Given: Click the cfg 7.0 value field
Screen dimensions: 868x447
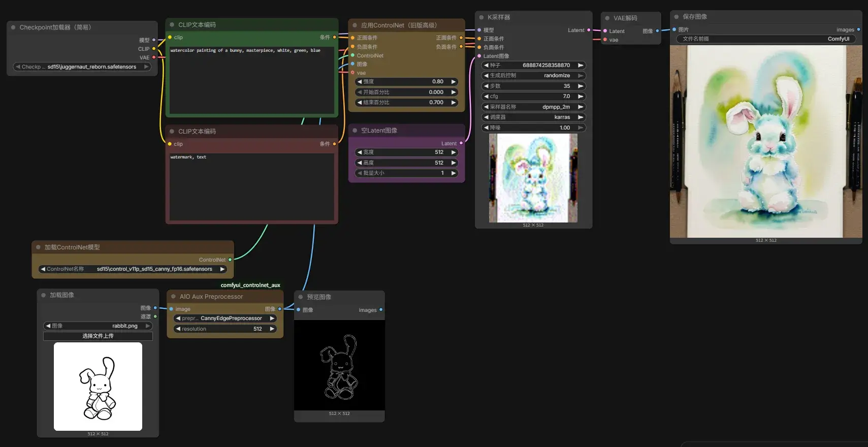Looking at the screenshot, I should tap(533, 97).
